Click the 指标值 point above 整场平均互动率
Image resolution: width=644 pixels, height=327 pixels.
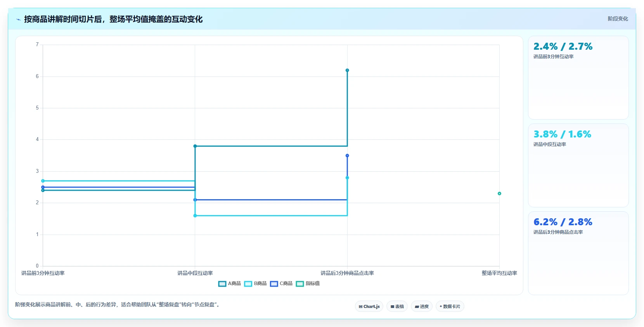pyautogui.click(x=499, y=193)
